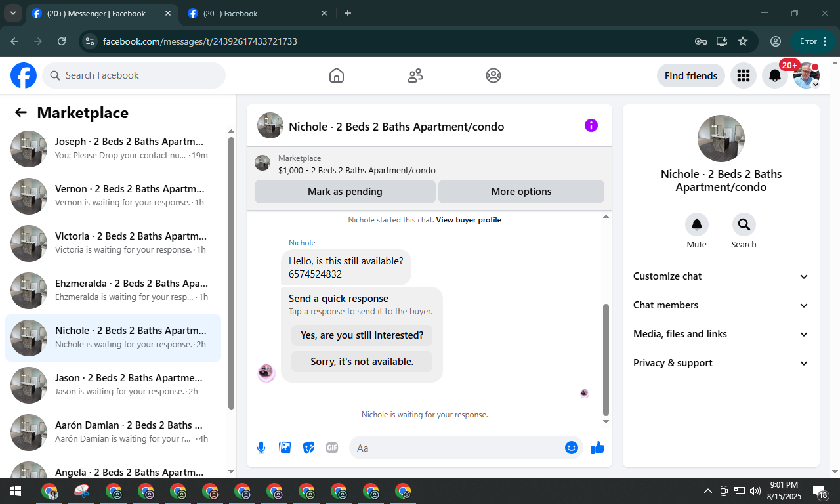Click More options button
Screen dimensions: 840x504
(x=521, y=192)
